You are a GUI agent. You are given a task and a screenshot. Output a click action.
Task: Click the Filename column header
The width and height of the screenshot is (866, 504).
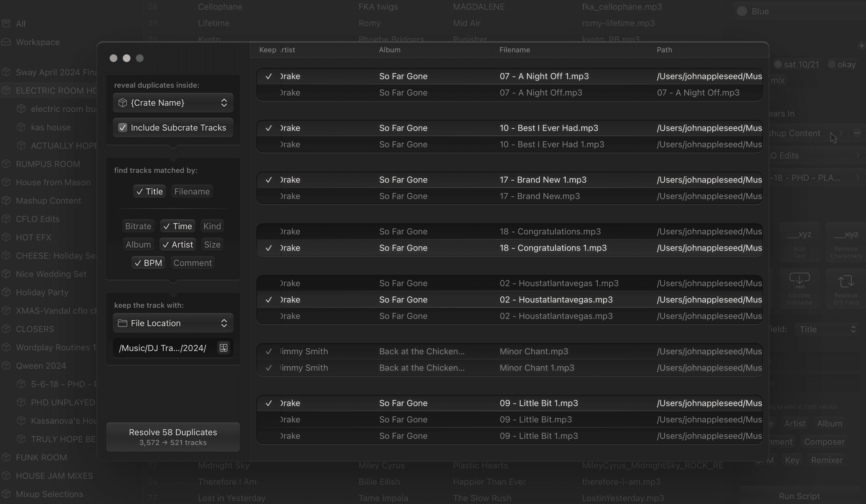[514, 50]
